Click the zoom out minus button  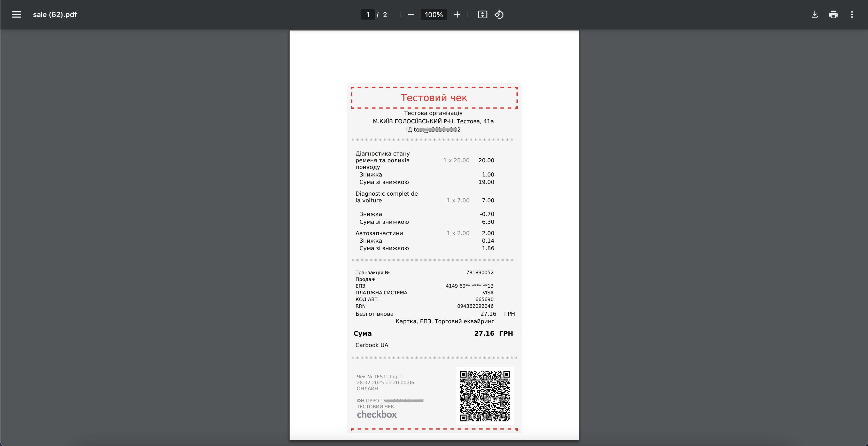pos(410,14)
